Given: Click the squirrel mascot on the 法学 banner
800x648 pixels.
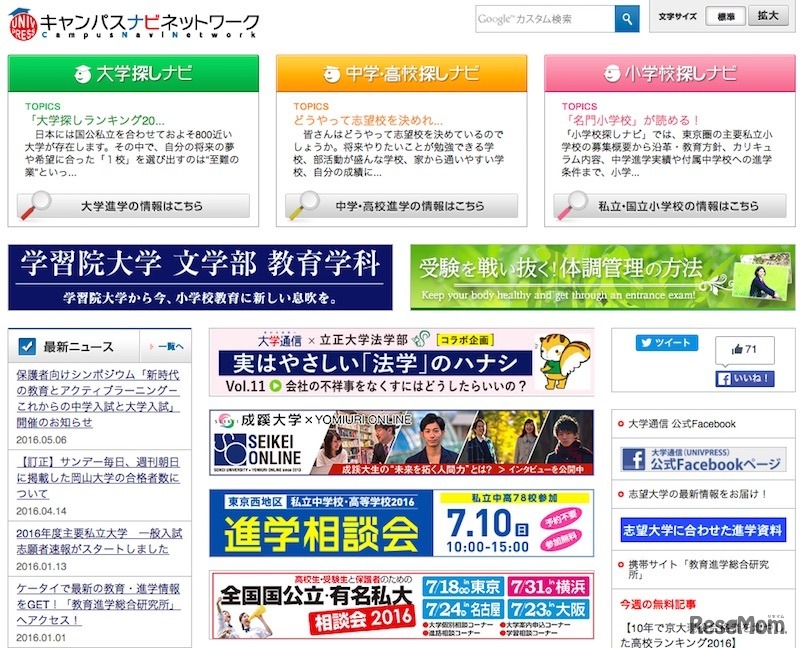Looking at the screenshot, I should [x=562, y=361].
